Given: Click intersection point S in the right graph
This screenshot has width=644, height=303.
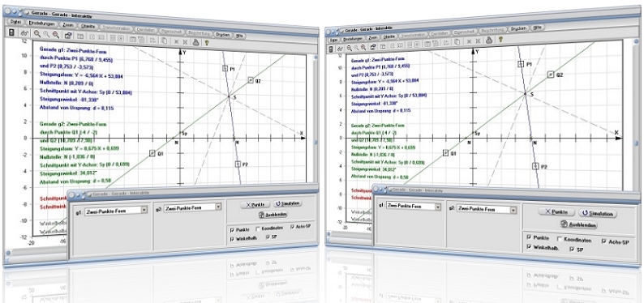Looking at the screenshot, I should click(525, 94).
